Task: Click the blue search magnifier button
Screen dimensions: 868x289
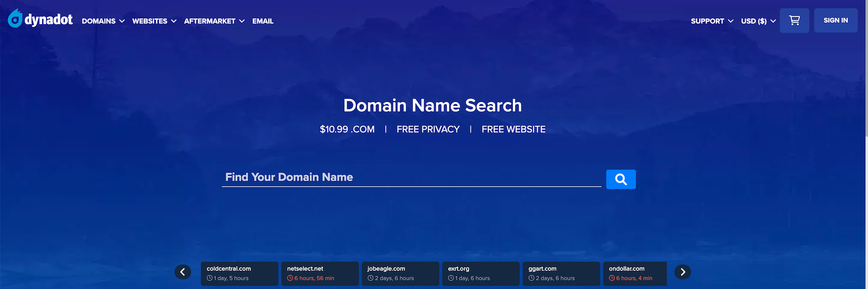Action: pyautogui.click(x=621, y=179)
